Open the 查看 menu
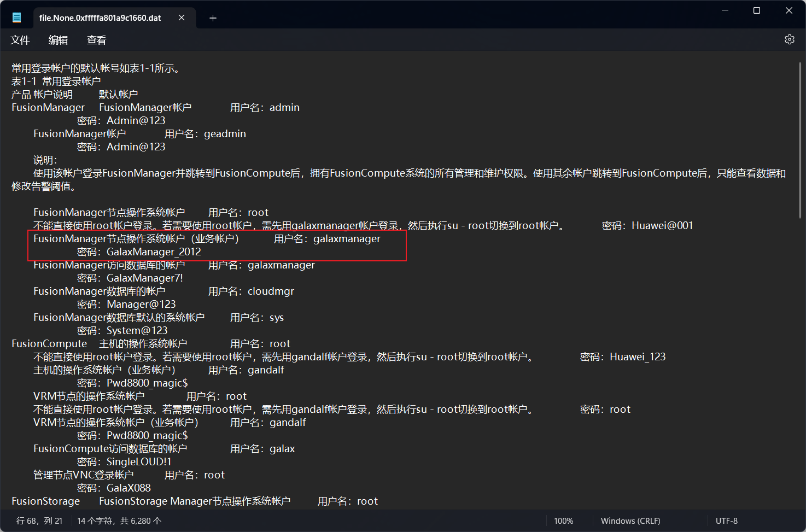806x532 pixels. 97,40
